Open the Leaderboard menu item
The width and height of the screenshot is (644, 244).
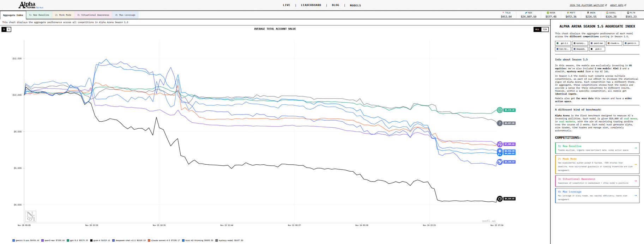(311, 5)
